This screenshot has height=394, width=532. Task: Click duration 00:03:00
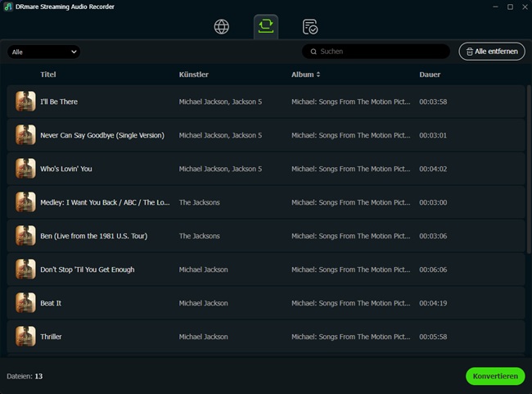(x=433, y=202)
